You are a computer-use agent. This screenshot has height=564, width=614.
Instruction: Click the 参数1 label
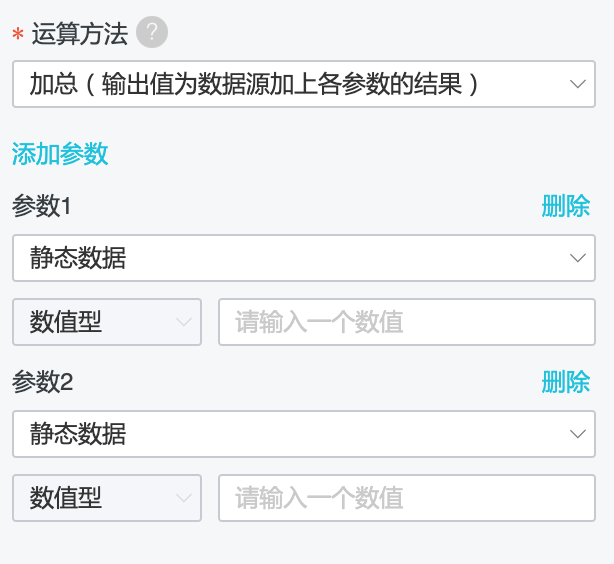[41, 206]
